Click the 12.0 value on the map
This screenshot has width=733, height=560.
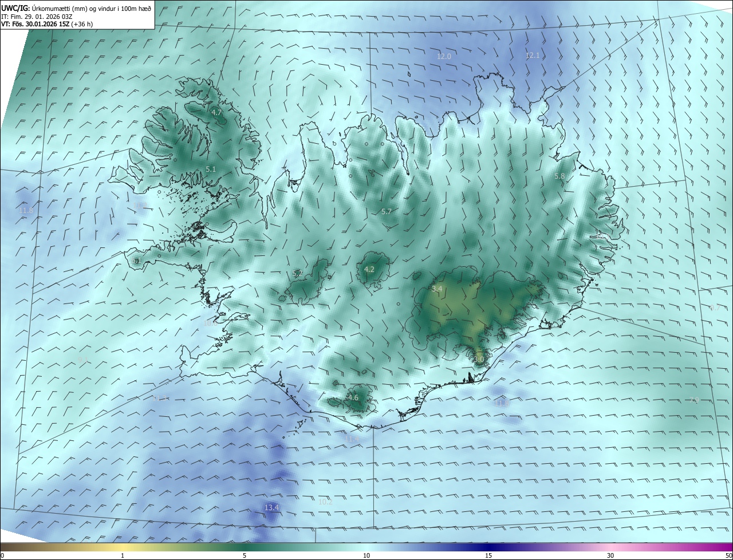pyautogui.click(x=444, y=56)
